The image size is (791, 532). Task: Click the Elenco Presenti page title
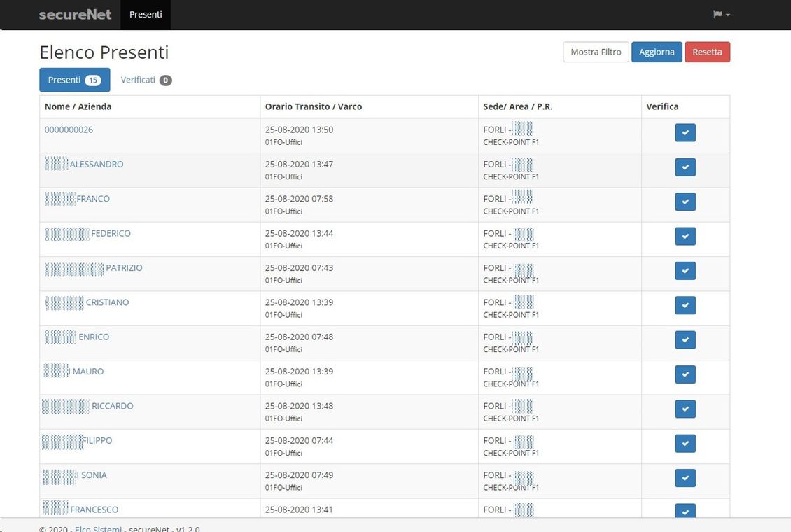coord(104,52)
